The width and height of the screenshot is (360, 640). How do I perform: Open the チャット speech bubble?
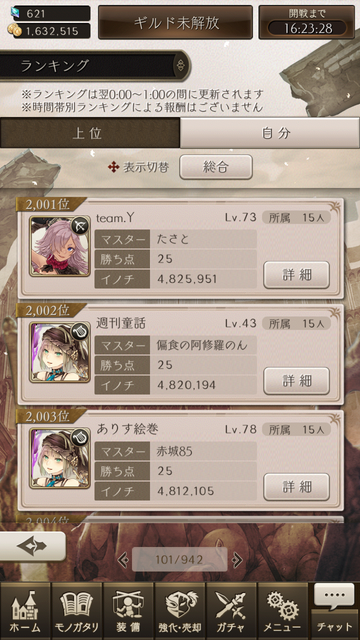(334, 611)
